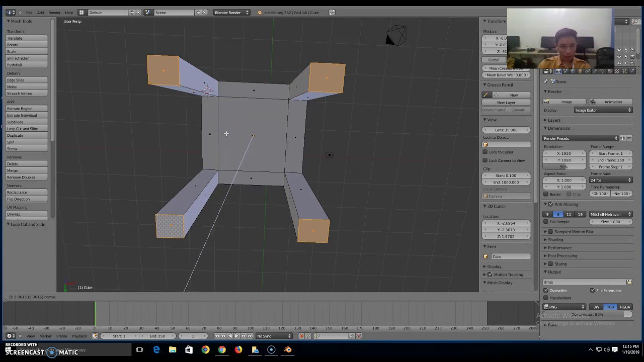The image size is (644, 362).
Task: Open Firefox from the taskbar
Action: pyautogui.click(x=238, y=350)
